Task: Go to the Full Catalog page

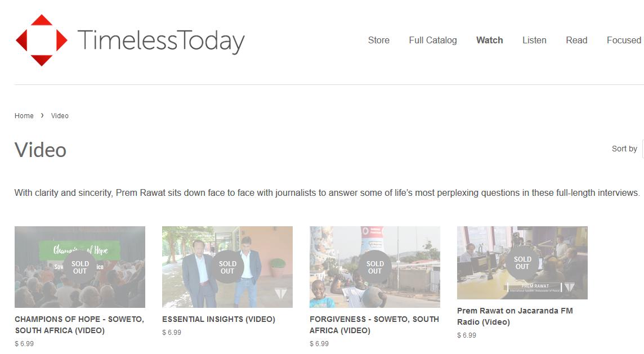Action: coord(433,40)
